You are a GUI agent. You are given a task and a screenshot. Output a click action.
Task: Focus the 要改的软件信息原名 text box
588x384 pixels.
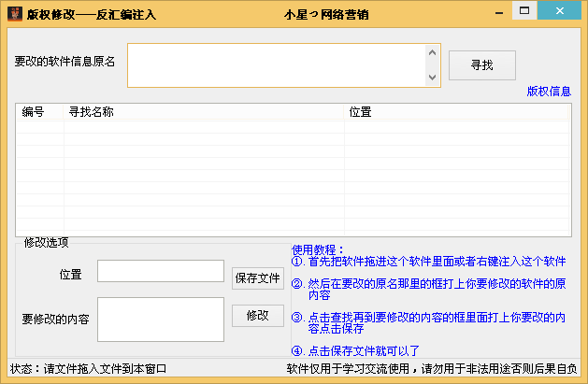coord(276,64)
